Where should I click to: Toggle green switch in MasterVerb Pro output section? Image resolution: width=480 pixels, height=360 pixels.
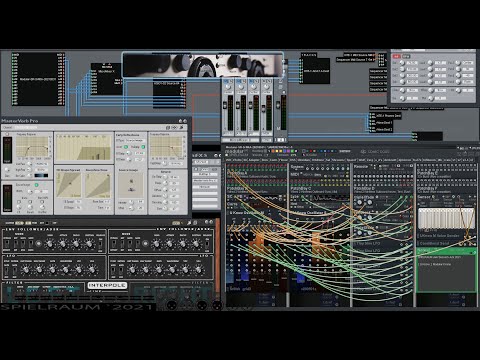click(36, 185)
